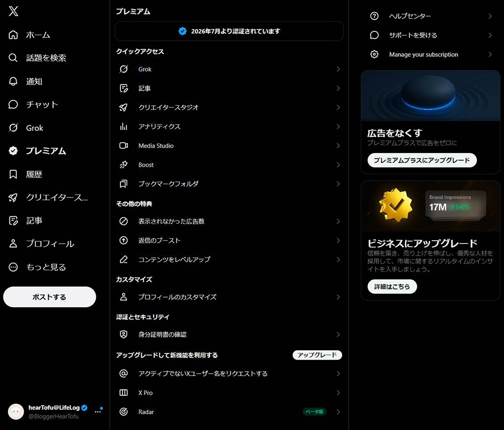The image size is (504, 430).
Task: Click the search magnifier icon
Action: [x=13, y=58]
